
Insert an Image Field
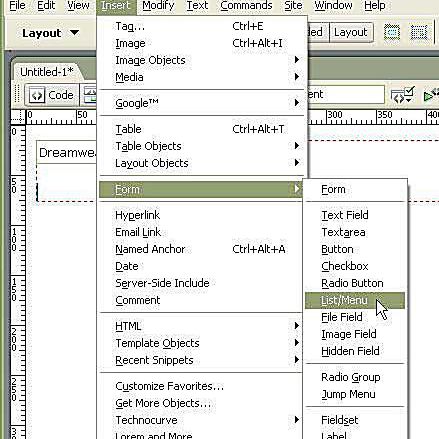click(x=355, y=334)
